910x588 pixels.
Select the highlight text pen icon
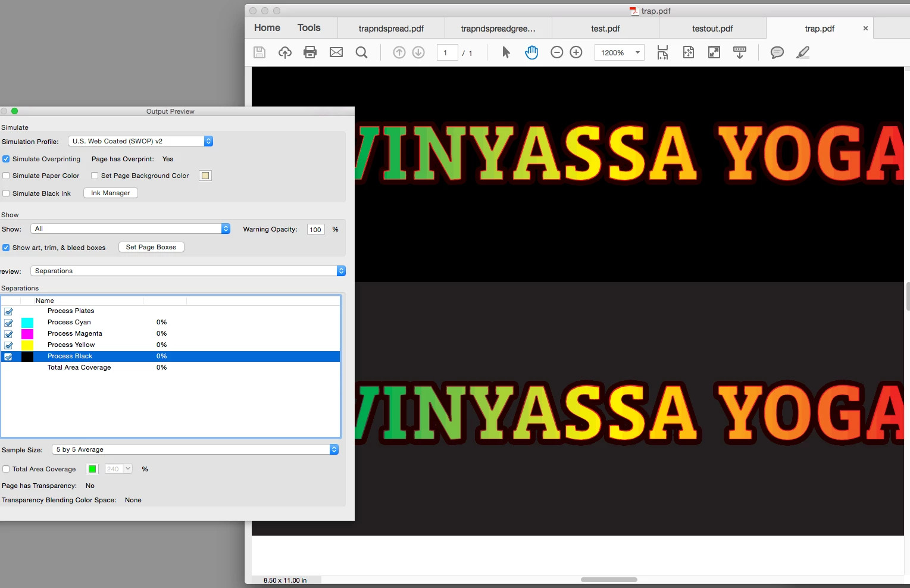tap(803, 52)
